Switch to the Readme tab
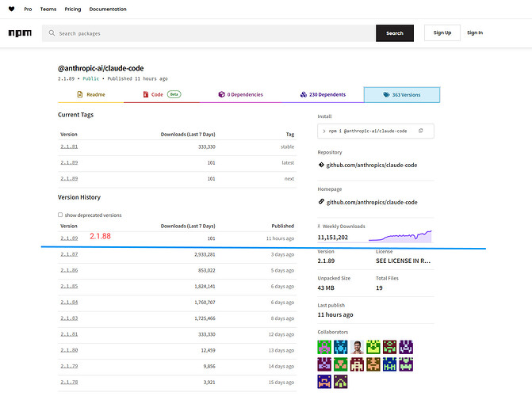This screenshot has width=532, height=396. (91, 94)
